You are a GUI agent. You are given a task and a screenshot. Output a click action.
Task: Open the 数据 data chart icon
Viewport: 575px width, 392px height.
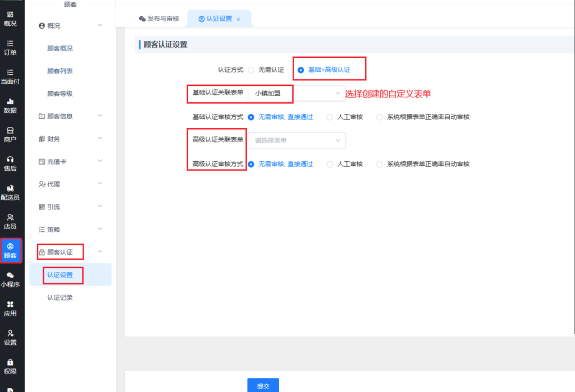point(10,105)
